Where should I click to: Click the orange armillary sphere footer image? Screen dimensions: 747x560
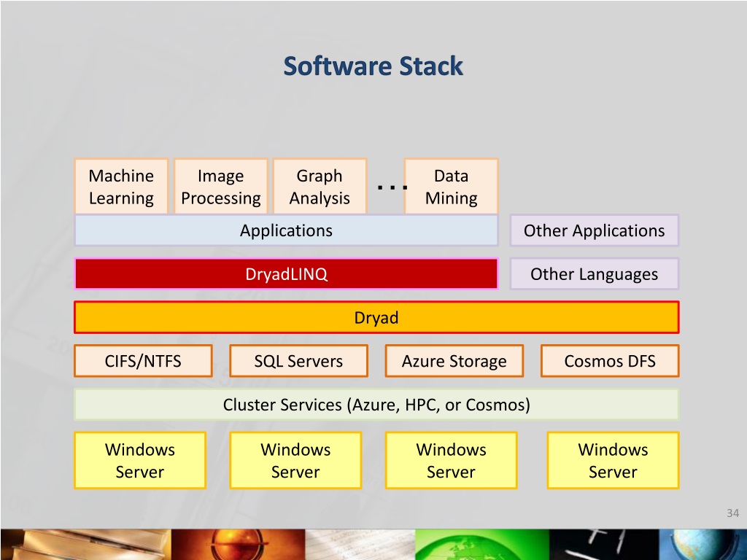coord(239,544)
